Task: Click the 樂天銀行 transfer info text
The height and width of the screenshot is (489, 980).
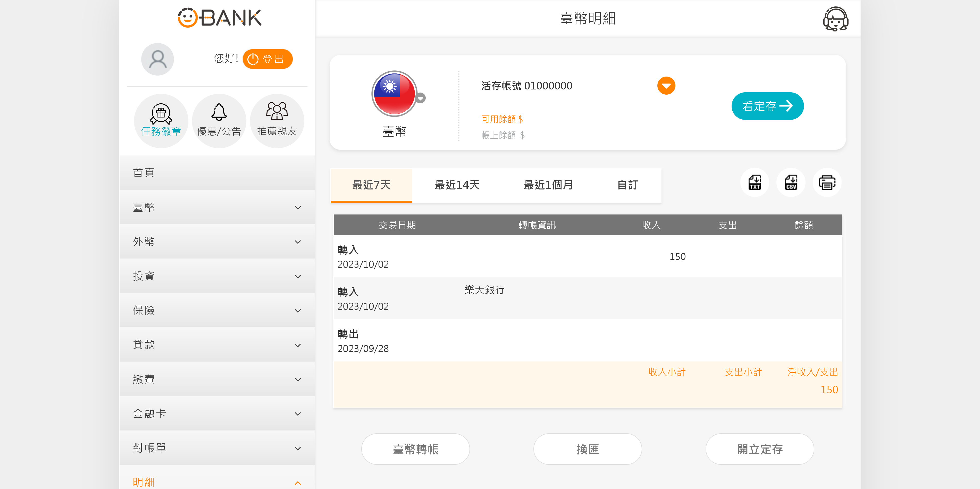Action: point(484,290)
